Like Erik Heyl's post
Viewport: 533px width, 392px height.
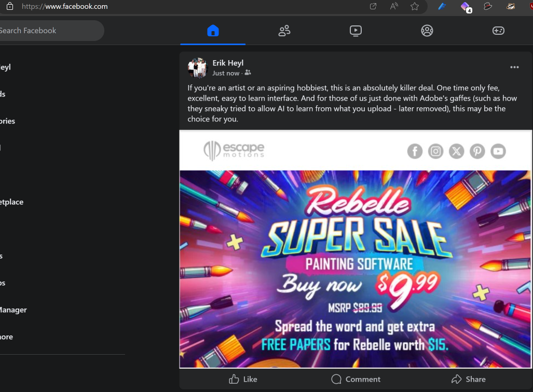243,379
